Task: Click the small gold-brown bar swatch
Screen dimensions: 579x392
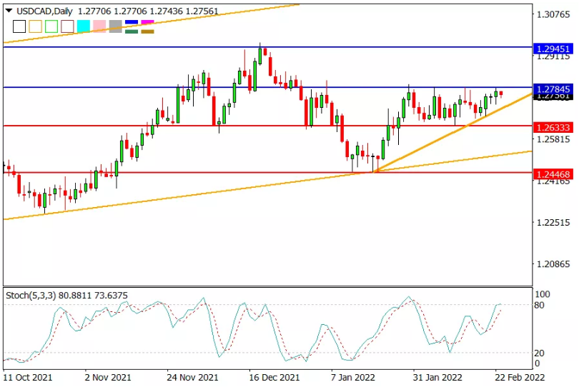Action: (x=148, y=31)
